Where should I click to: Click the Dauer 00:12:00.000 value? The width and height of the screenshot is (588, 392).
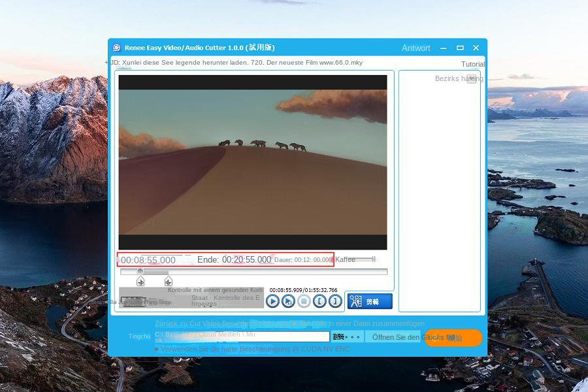[313, 259]
